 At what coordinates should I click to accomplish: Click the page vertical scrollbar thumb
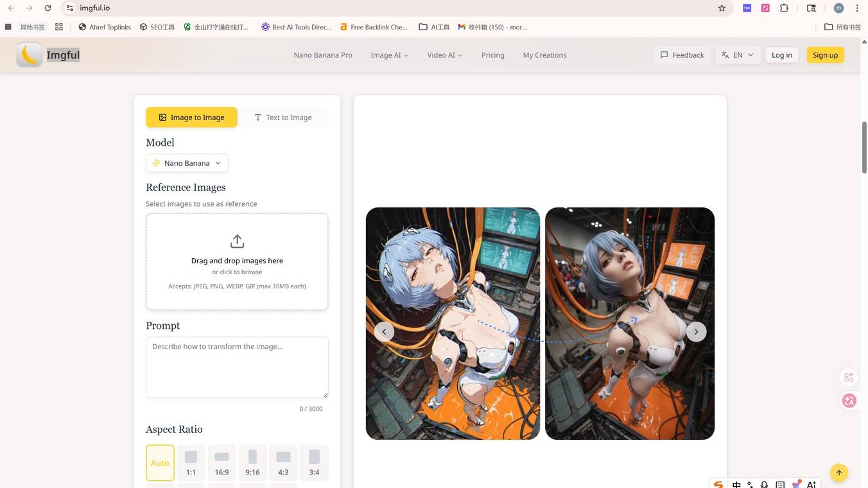[x=864, y=146]
